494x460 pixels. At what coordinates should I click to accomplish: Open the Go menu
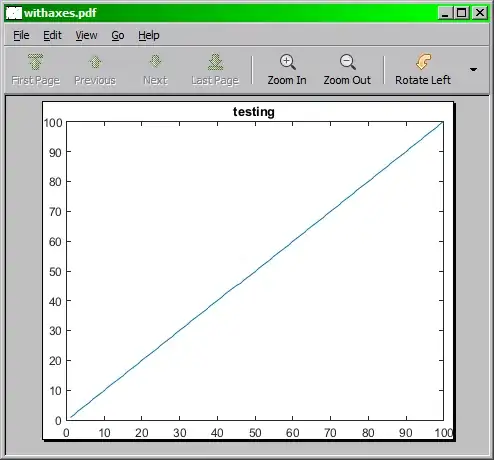tap(118, 35)
